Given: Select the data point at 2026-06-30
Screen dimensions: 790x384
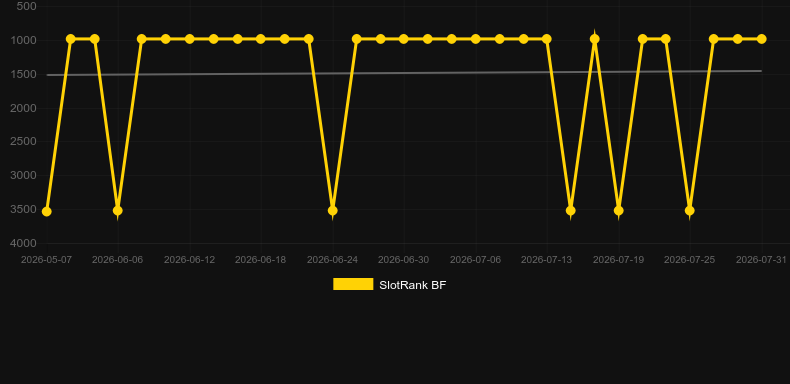Looking at the screenshot, I should tap(404, 39).
